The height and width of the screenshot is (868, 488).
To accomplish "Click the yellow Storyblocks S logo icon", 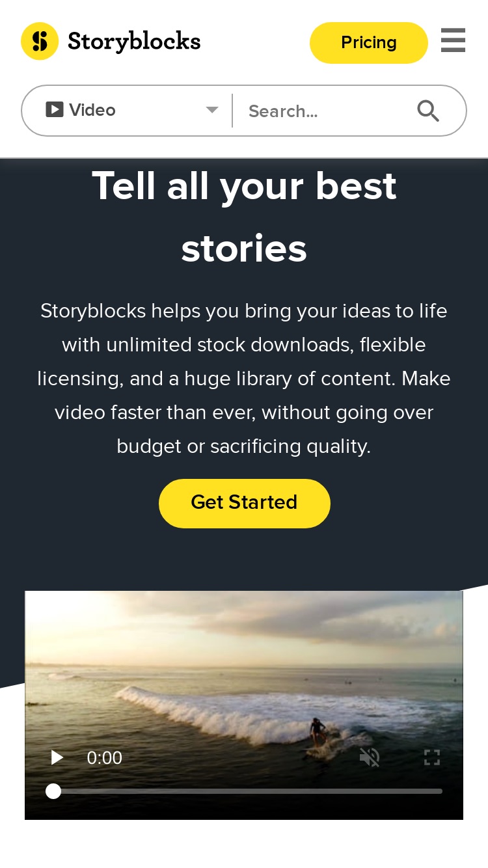I will (40, 41).
